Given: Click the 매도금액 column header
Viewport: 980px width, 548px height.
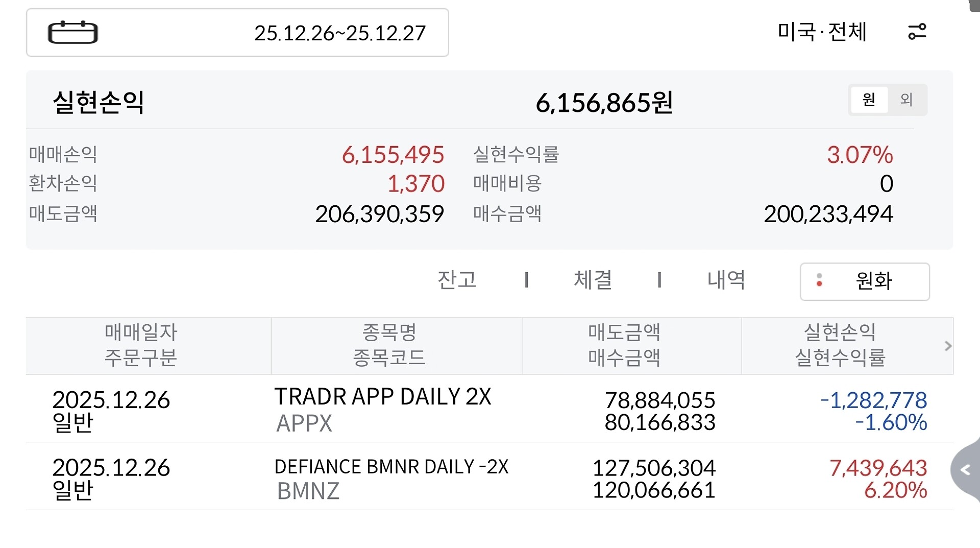Looking at the screenshot, I should tap(624, 345).
